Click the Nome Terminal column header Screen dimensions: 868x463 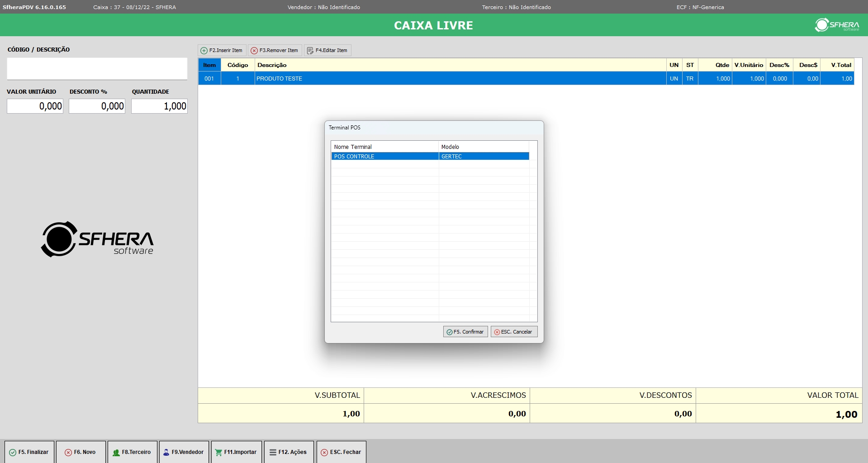tap(384, 147)
